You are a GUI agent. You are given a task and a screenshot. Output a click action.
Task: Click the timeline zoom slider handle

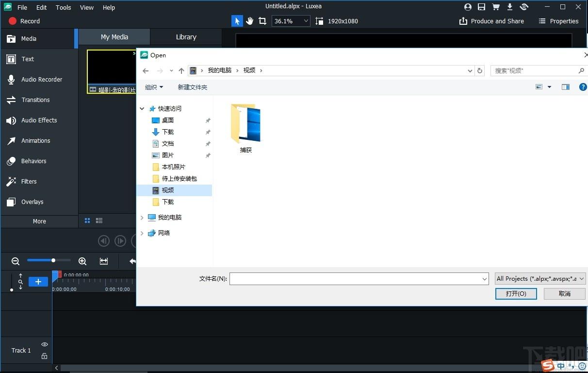pos(53,260)
